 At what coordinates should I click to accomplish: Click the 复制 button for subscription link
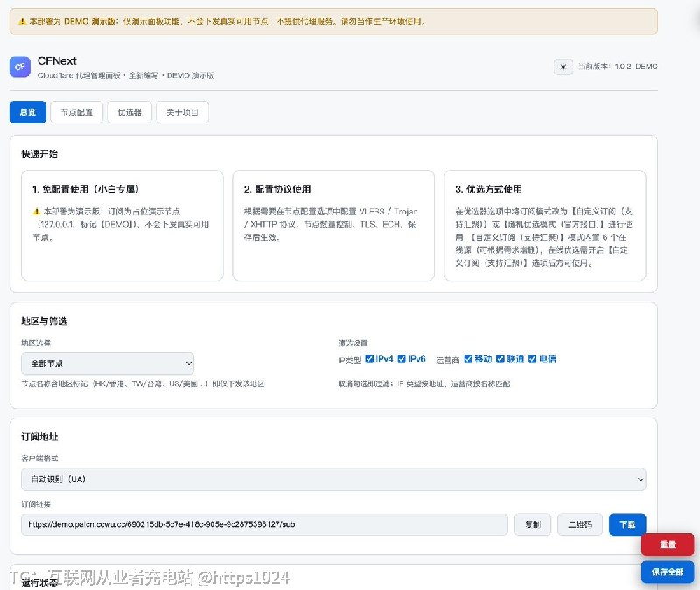[533, 524]
